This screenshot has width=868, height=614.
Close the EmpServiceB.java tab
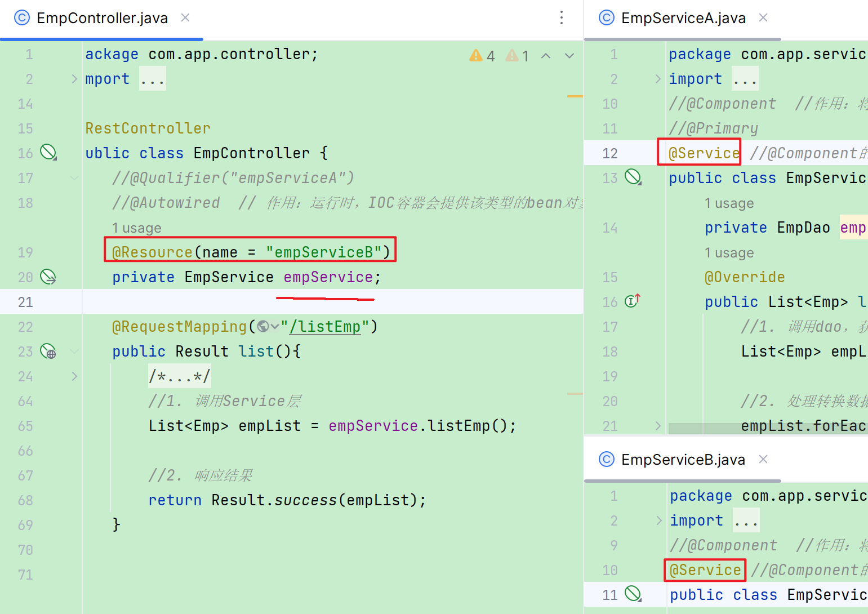tap(763, 460)
